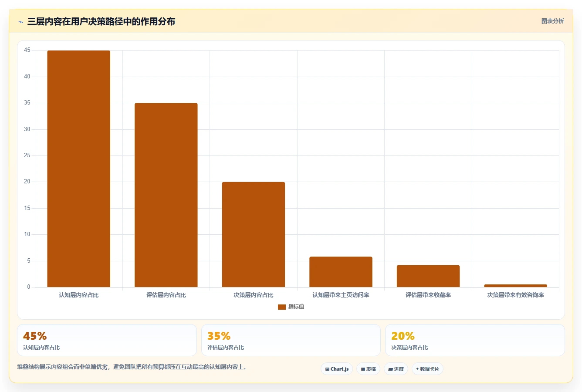The image size is (582, 392).
Task: Select the 数据卡片 tag chip
Action: [x=427, y=369]
